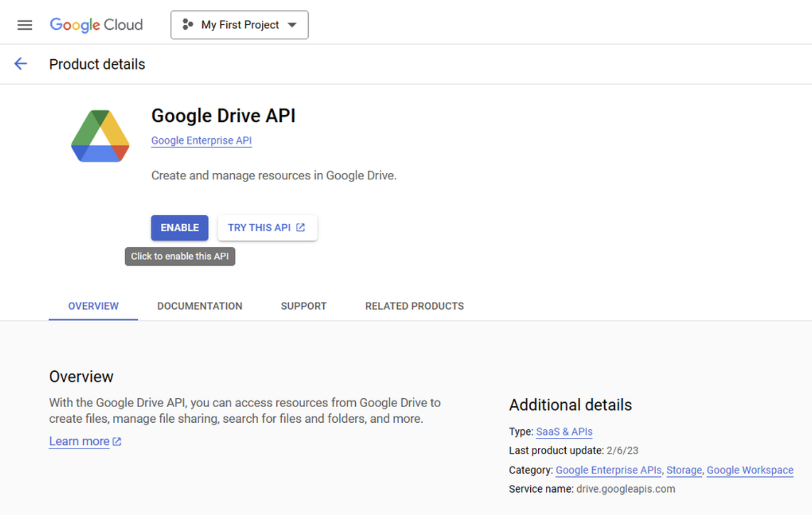The image size is (812, 515).
Task: Click the project icon beside My First Project
Action: pyautogui.click(x=188, y=25)
